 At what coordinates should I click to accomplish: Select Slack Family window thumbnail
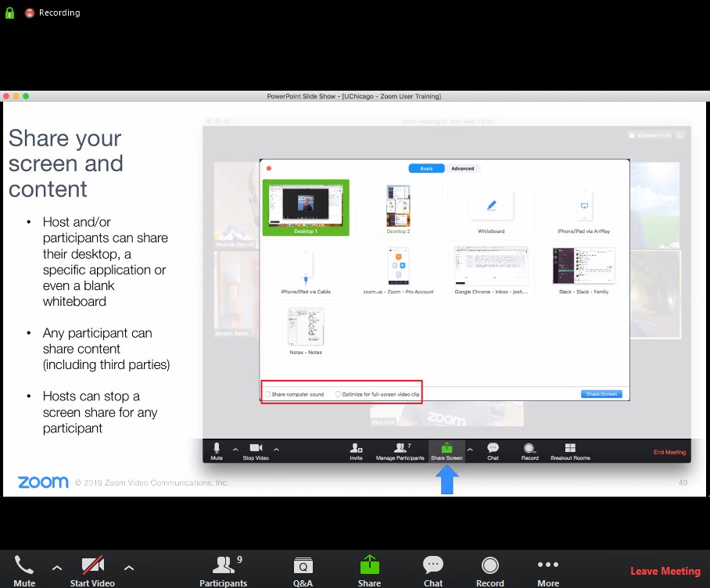(583, 270)
